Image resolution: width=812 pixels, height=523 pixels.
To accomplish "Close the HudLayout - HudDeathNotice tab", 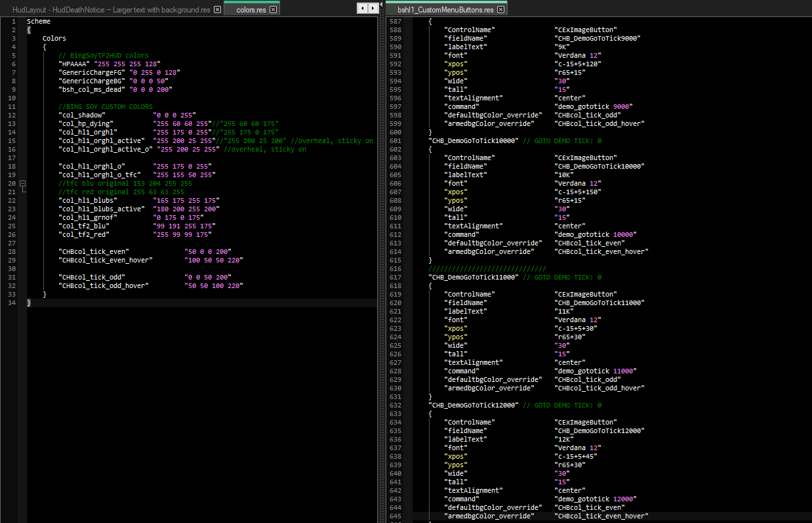I will tap(217, 10).
